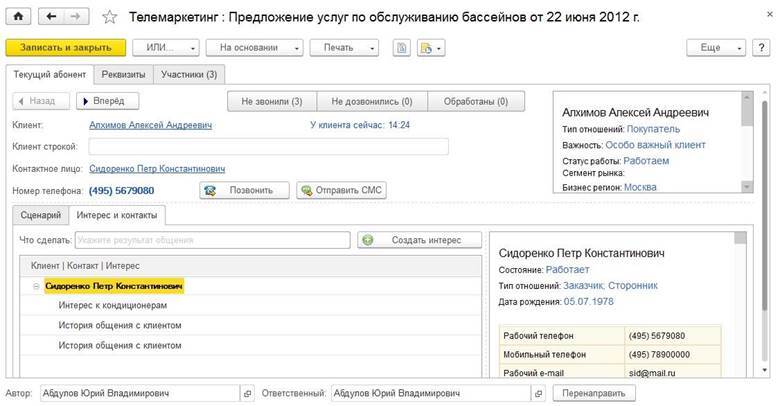Viewport: 780px width, 406px height.
Task: Show the Обработаны (0) list
Action: (476, 102)
